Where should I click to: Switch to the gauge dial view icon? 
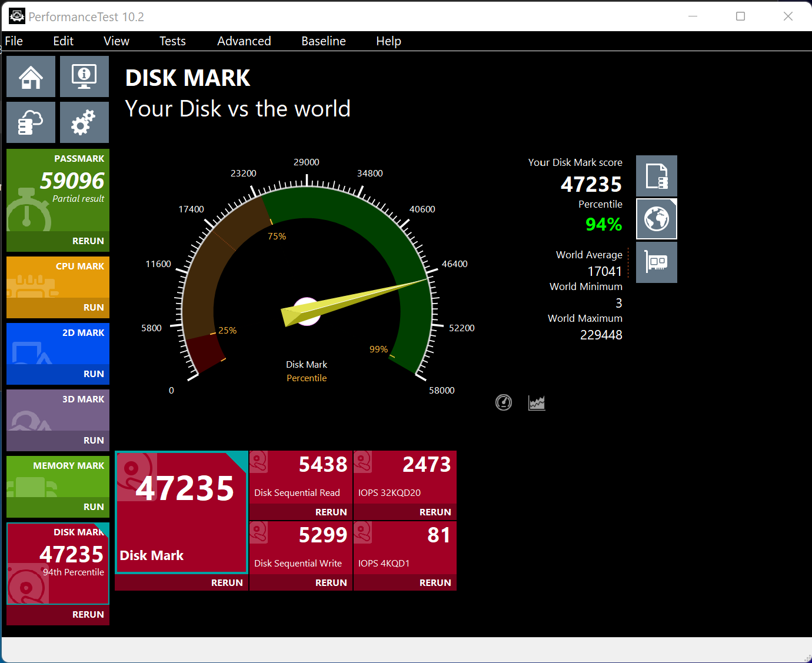[504, 402]
